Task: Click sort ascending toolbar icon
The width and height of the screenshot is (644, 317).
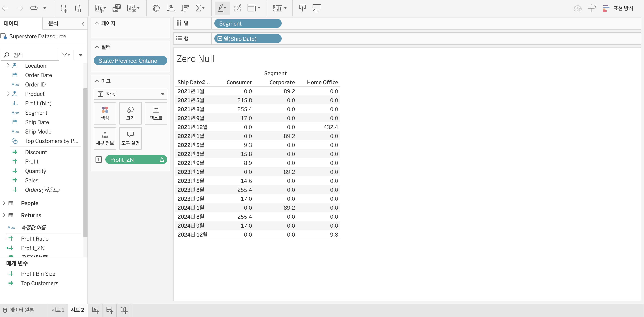Action: 170,8
